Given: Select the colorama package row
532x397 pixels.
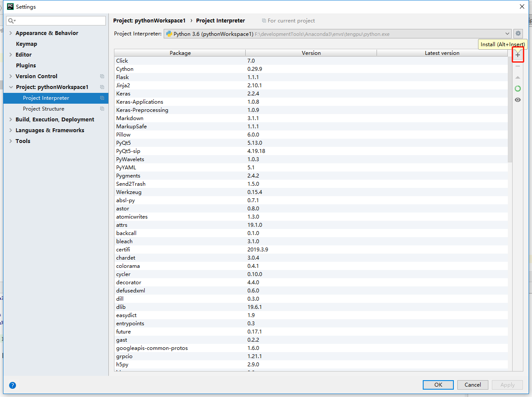Looking at the screenshot, I should [311, 266].
